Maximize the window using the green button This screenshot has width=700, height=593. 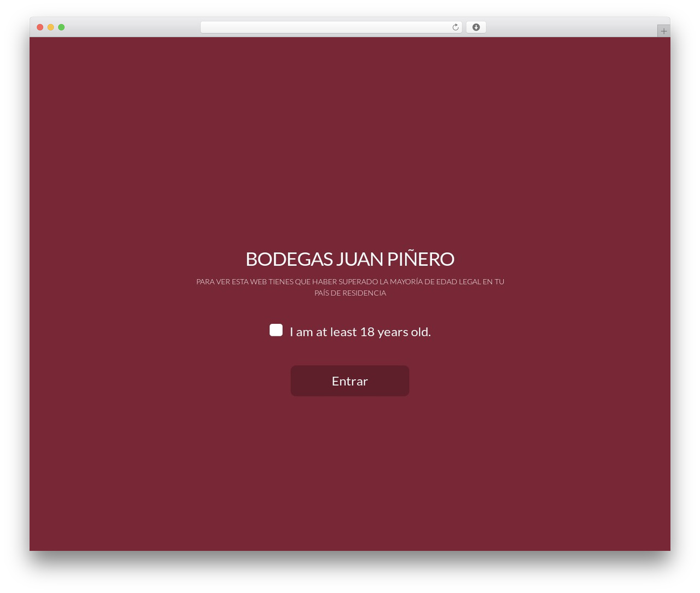(61, 27)
